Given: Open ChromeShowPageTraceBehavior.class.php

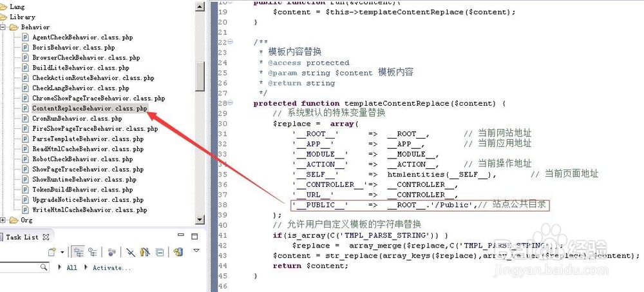Looking at the screenshot, I should [99, 98].
